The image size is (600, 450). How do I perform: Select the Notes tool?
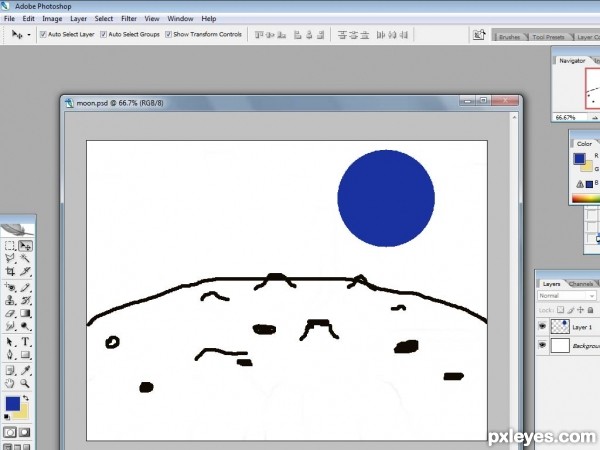click(x=10, y=370)
